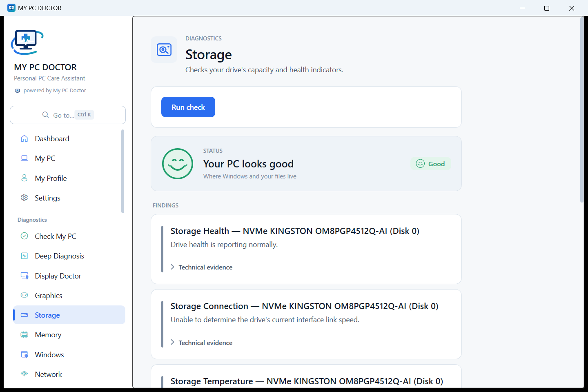
Task: Click the My PC laptop icon
Action: [24, 158]
